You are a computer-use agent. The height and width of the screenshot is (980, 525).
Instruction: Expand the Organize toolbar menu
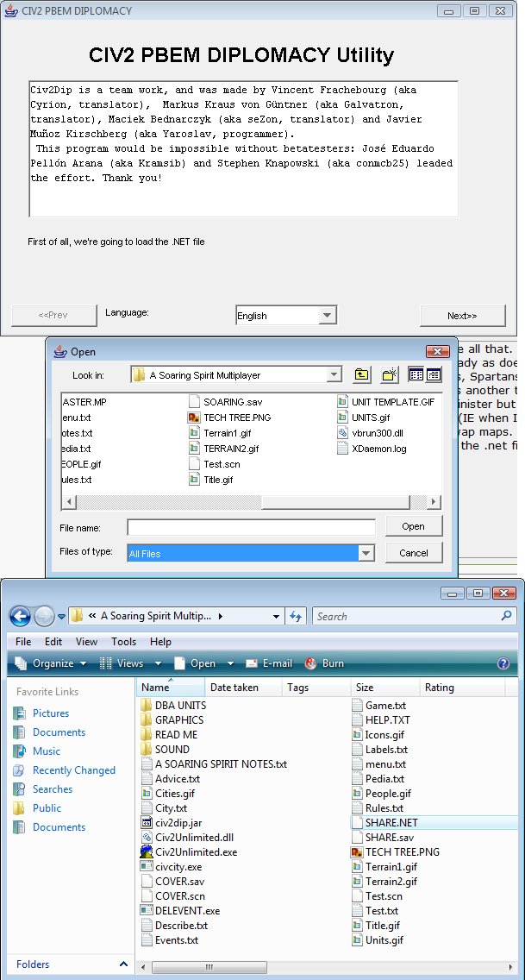[51, 663]
